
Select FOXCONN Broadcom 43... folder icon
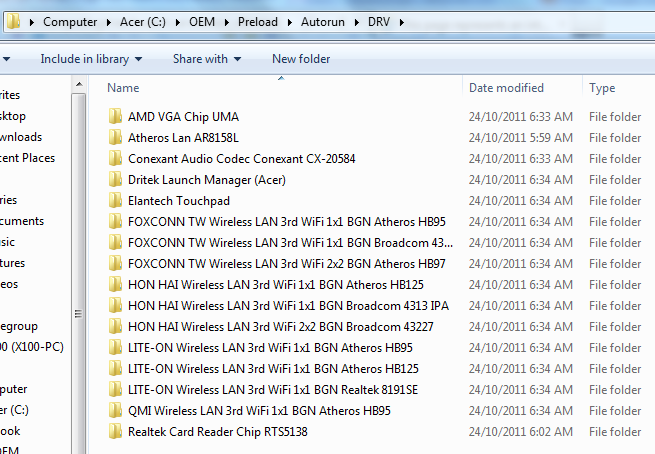click(115, 243)
